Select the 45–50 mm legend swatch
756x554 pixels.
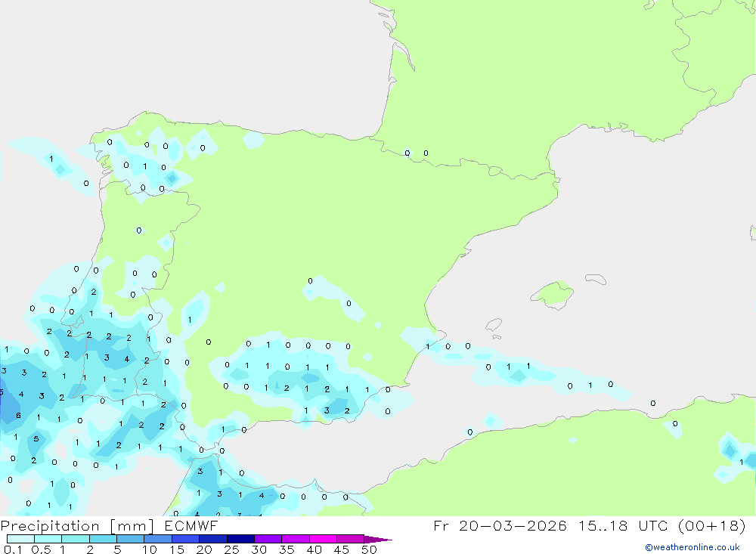tap(350, 539)
